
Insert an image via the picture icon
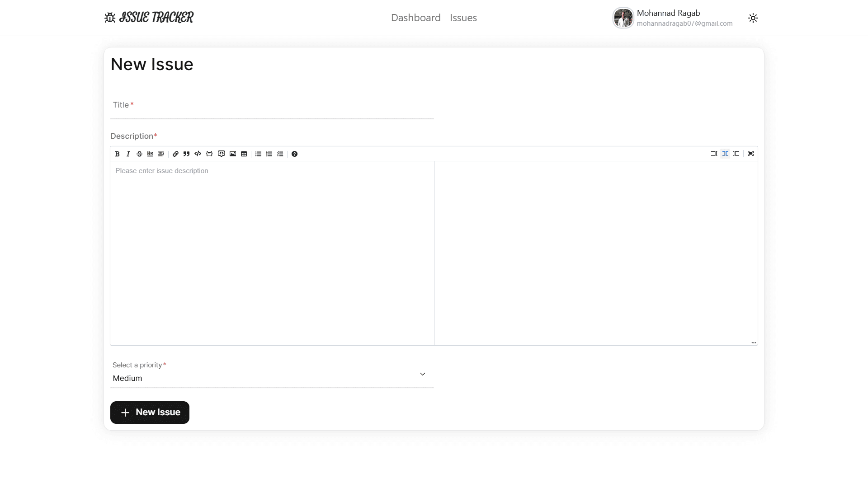[233, 154]
